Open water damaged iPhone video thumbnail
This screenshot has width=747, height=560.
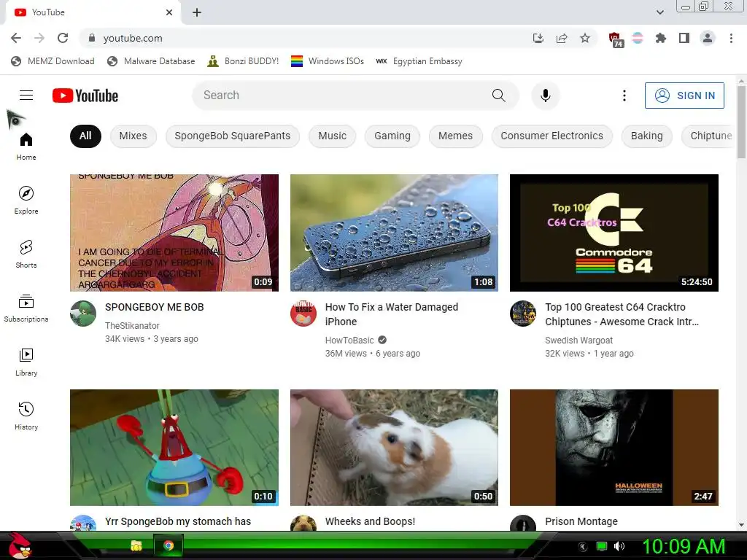(x=394, y=233)
